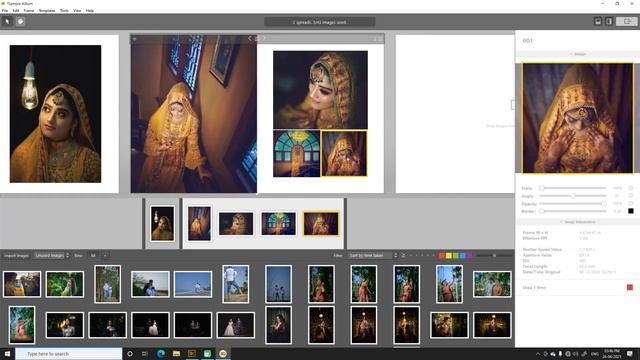Launch Microsoft Edge from taskbar
640x360 pixels.
[x=160, y=354]
